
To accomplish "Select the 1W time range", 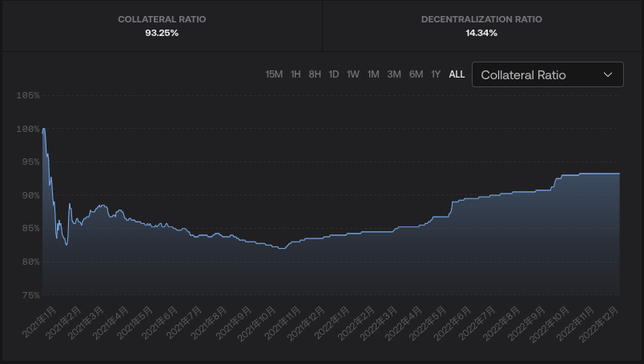I will pyautogui.click(x=353, y=74).
